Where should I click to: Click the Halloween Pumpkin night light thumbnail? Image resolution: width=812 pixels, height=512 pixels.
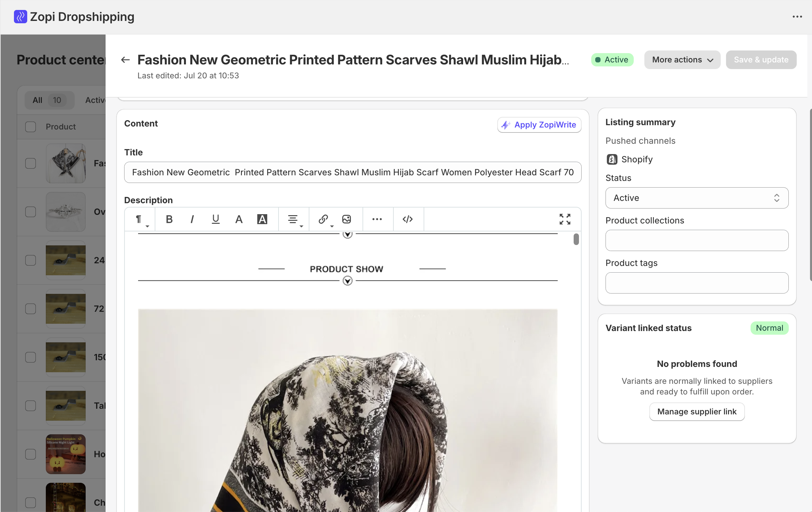(65, 454)
